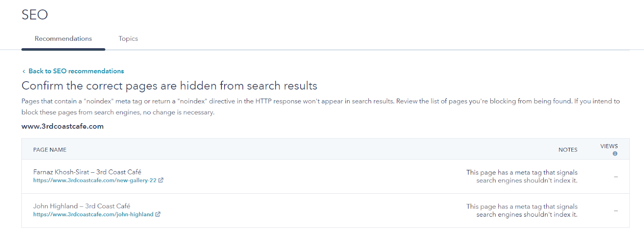Open the john-highland page URL
644x242 pixels.
click(x=93, y=214)
